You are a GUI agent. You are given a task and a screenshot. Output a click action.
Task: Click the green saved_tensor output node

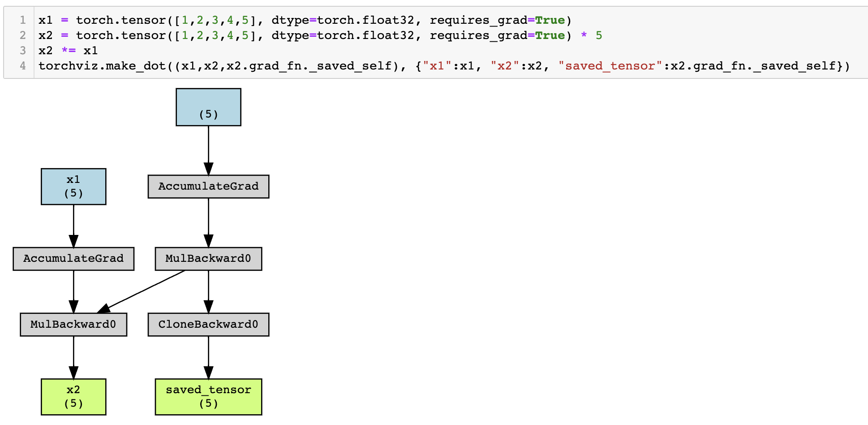208,397
